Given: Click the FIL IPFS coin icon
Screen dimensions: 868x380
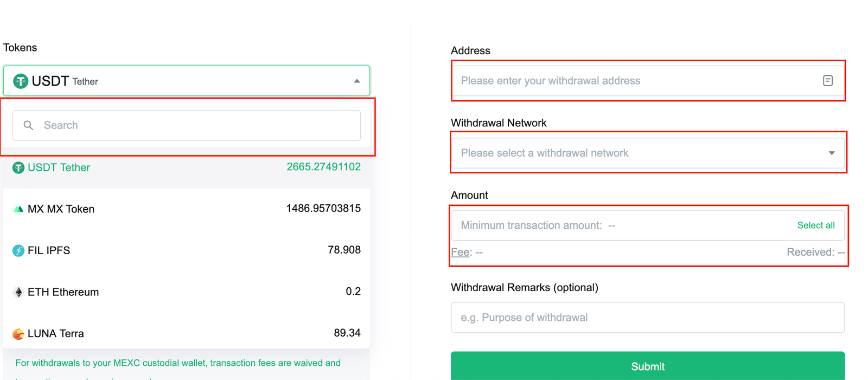Looking at the screenshot, I should [18, 250].
